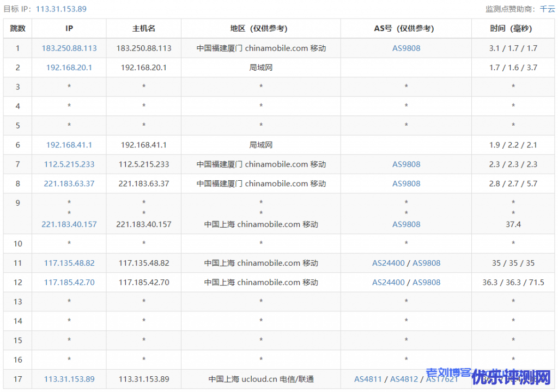The image size is (558, 392).
Task: Click the 地区（仅供参考）column header
Action: click(261, 28)
